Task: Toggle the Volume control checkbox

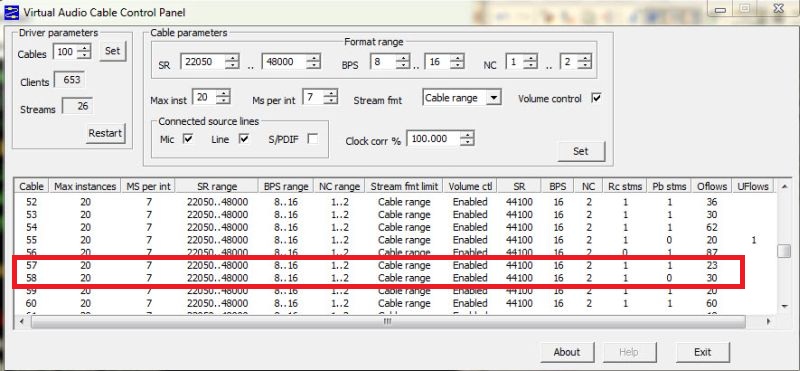Action: [x=596, y=97]
